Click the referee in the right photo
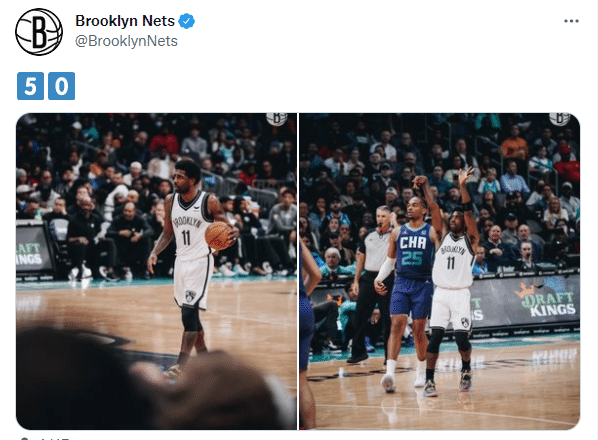Screen dimensions: 598x440 pos(374,282)
